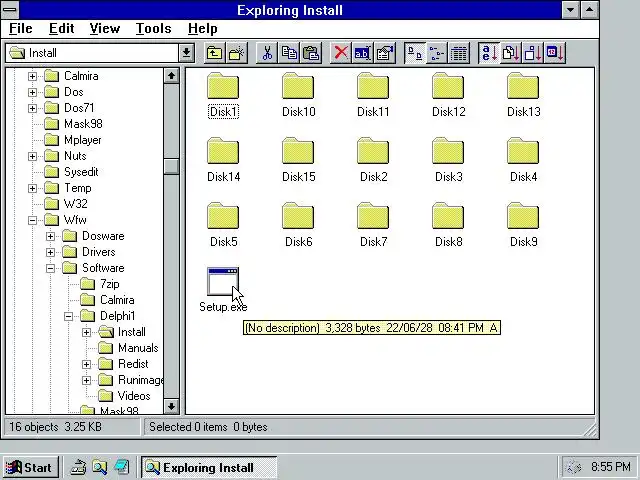This screenshot has width=640, height=480.
Task: Select the Videos folder in tree
Action: point(124,396)
